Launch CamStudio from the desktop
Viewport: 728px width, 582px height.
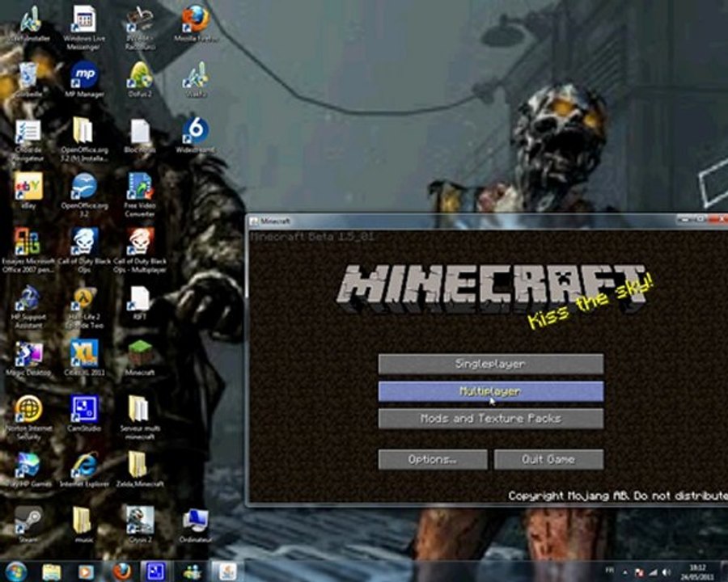click(x=84, y=414)
